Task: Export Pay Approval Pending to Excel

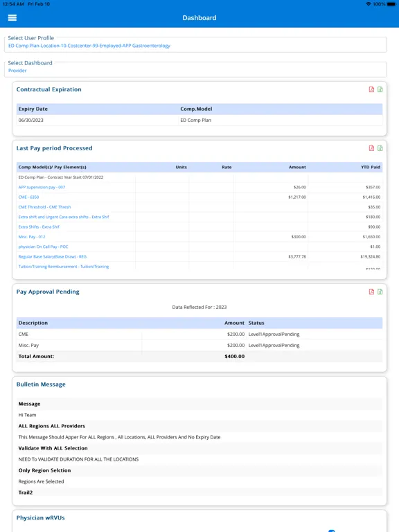Action: pos(380,292)
